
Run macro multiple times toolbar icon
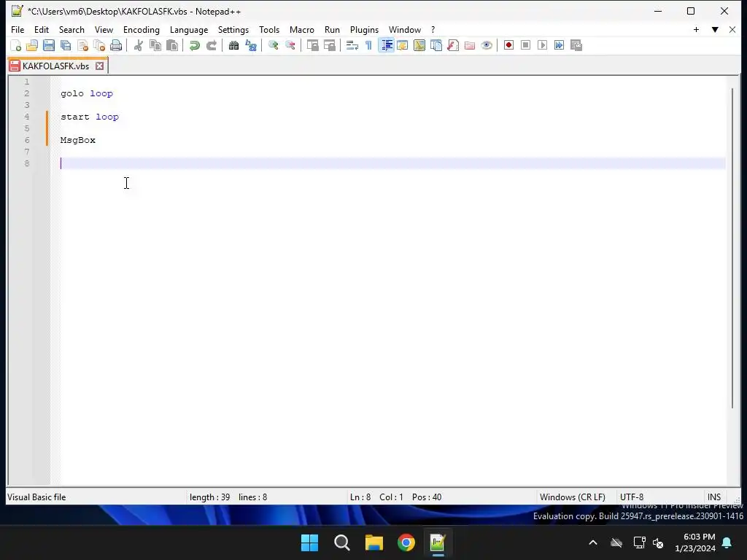(559, 45)
